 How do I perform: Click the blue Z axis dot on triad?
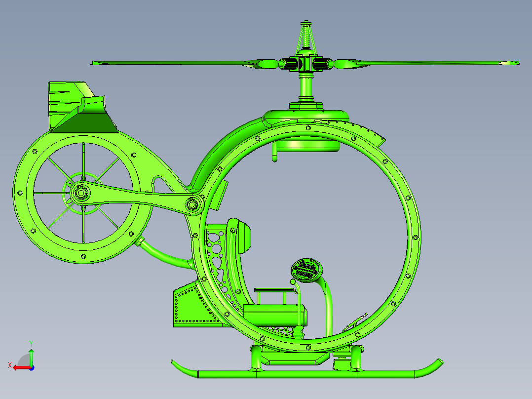tap(32, 368)
